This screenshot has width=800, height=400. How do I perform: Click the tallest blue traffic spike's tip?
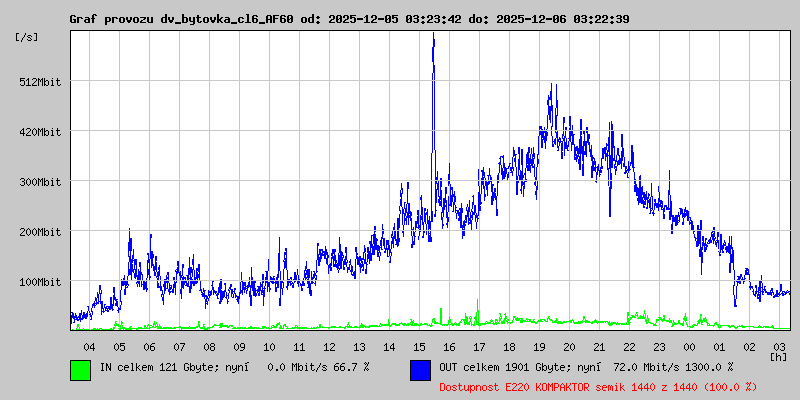pyautogui.click(x=433, y=34)
